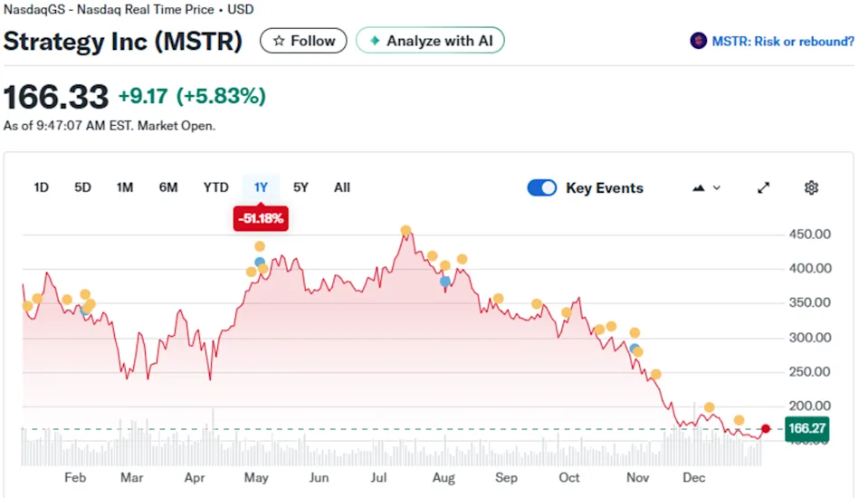Switch to the YTD time range
This screenshot has width=868, height=498.
click(x=215, y=187)
